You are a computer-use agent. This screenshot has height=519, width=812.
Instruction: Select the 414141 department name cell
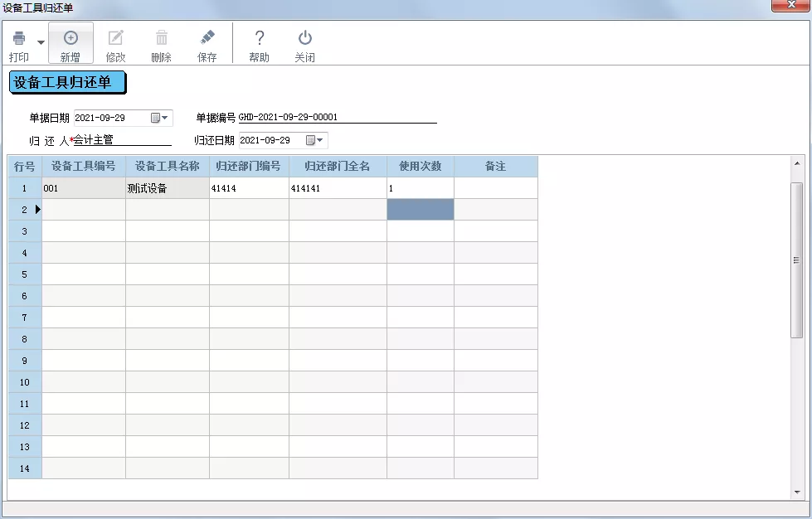[338, 188]
